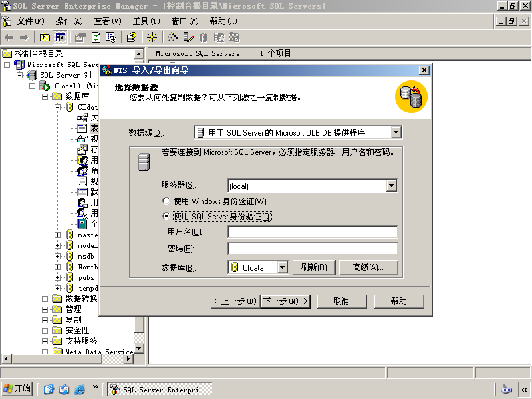Expand the pubs database node
532x399 pixels.
[57, 277]
